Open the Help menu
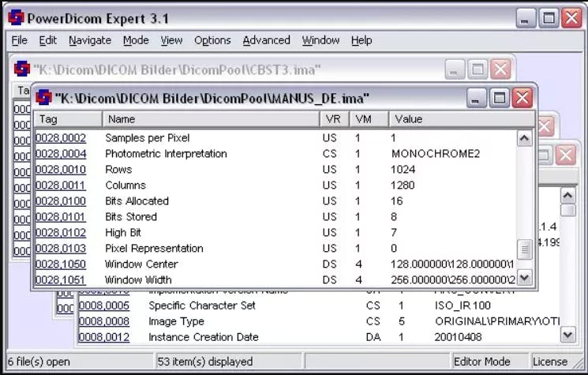588x375 pixels. [361, 40]
